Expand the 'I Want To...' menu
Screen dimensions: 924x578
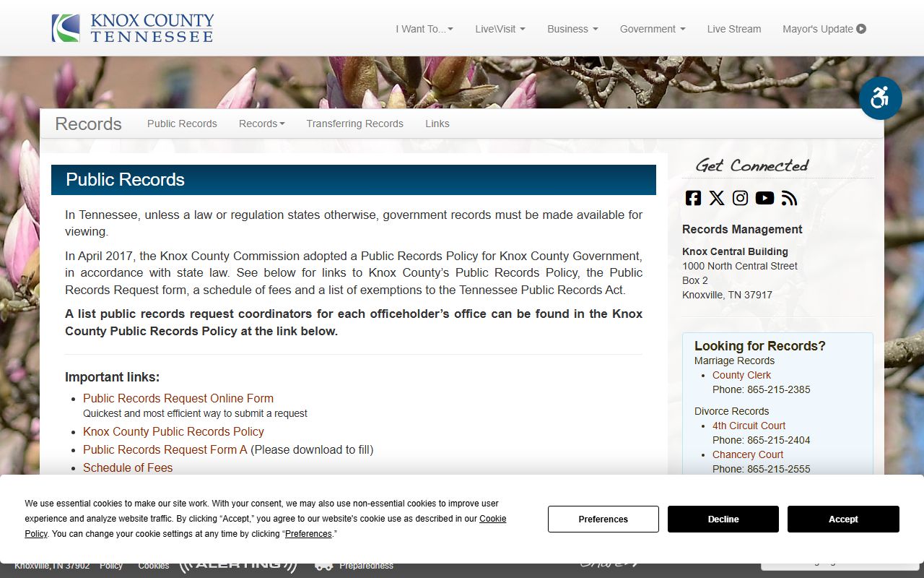(x=424, y=29)
